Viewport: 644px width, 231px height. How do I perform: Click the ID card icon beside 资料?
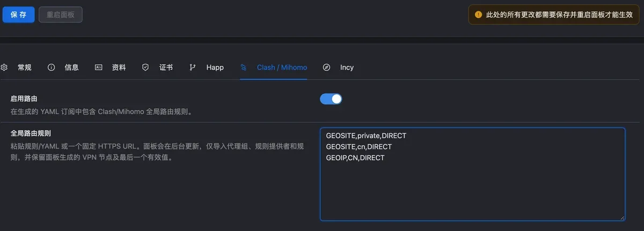coord(99,68)
